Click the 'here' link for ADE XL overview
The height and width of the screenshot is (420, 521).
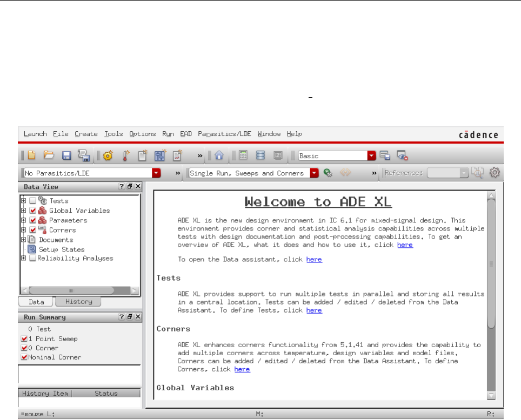[x=405, y=245]
